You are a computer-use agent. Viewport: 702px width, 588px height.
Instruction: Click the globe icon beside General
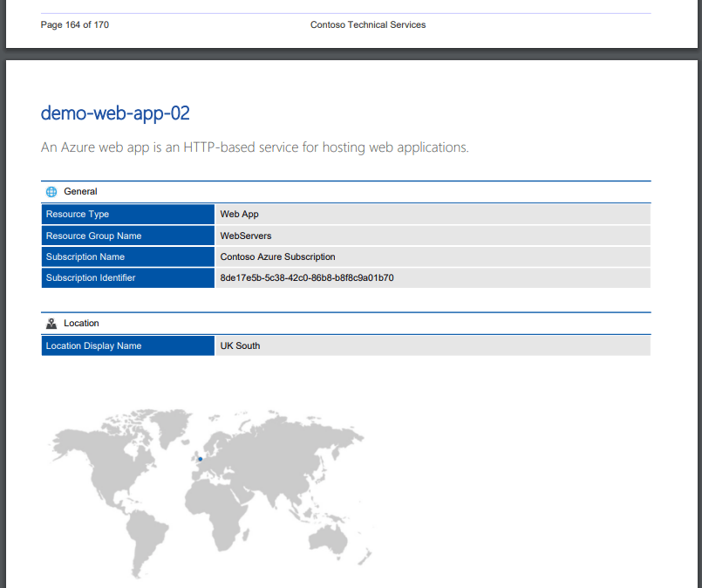pos(51,192)
